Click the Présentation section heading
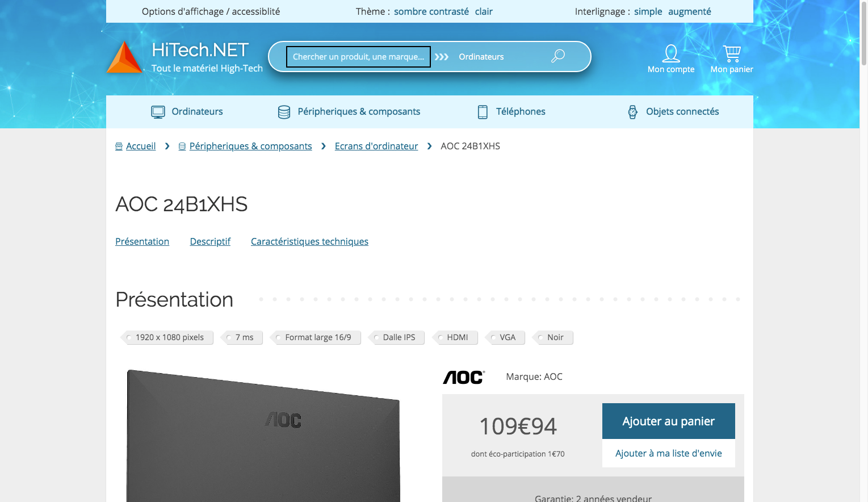This screenshot has width=868, height=502. coord(174,300)
